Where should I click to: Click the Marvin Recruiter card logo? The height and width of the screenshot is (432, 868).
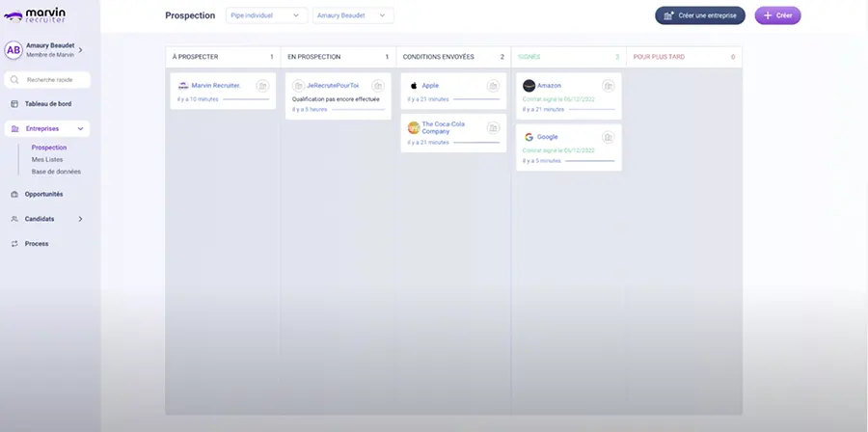point(183,86)
